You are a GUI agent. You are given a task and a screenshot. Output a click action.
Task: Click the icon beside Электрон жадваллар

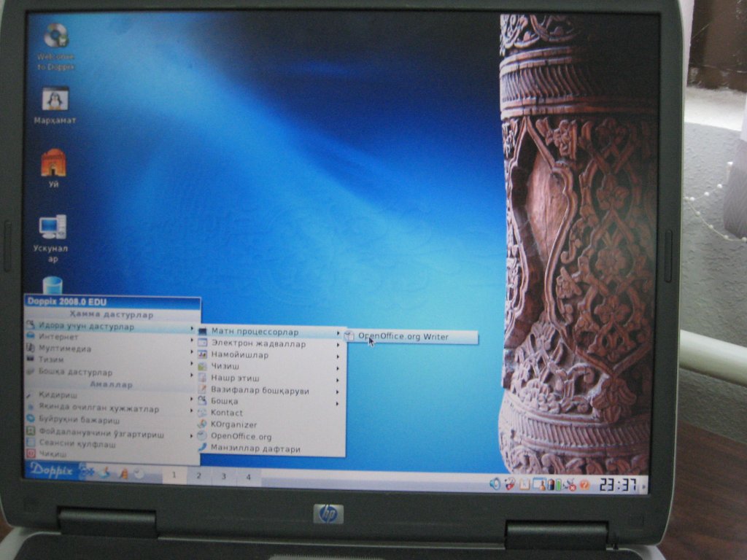tap(203, 343)
